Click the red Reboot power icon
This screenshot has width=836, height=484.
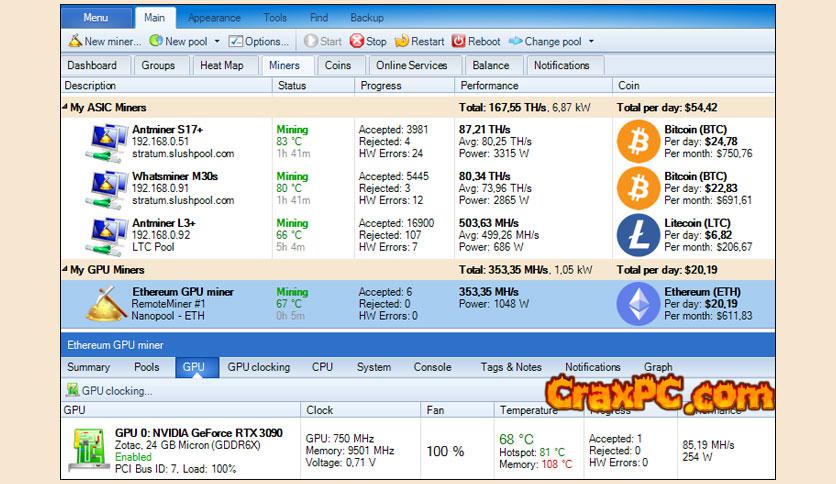coord(459,41)
